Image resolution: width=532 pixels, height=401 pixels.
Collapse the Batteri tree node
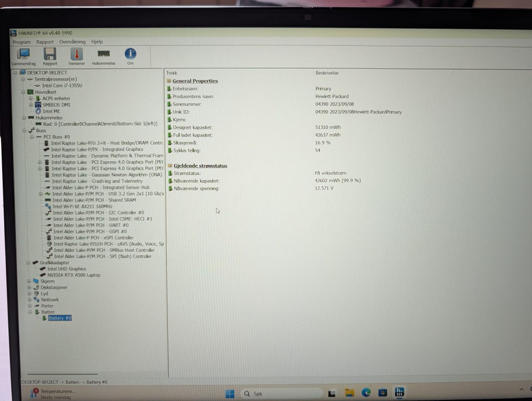point(30,312)
